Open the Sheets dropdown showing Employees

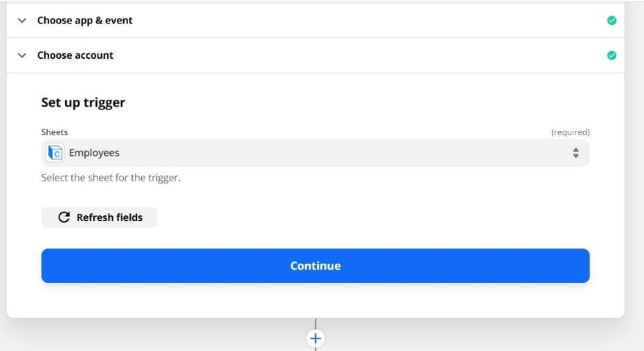[x=315, y=153]
